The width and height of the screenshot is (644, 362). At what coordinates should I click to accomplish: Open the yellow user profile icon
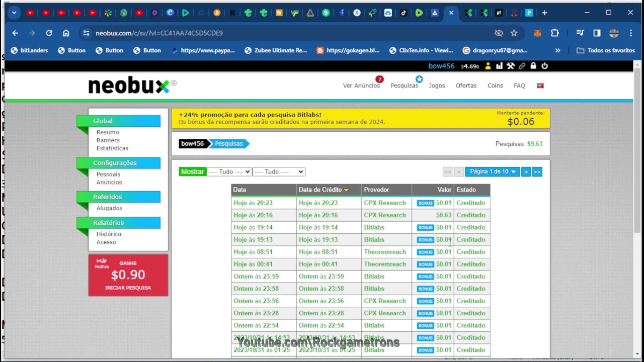(x=488, y=66)
